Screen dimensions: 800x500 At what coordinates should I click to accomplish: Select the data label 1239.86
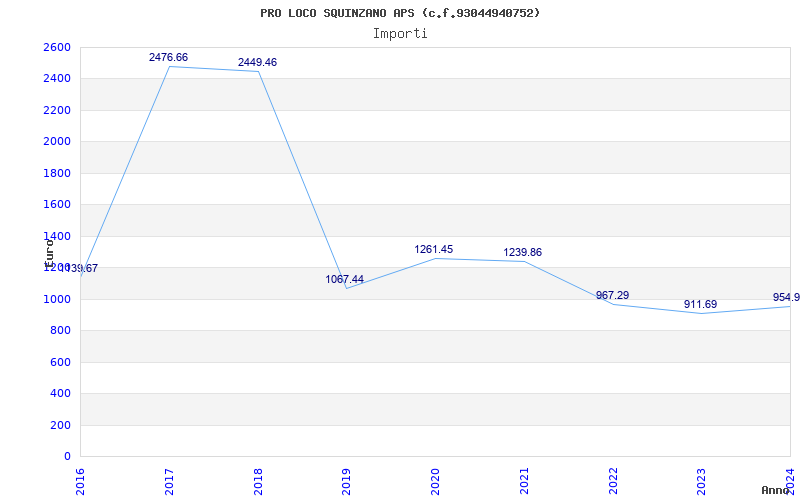(x=522, y=253)
